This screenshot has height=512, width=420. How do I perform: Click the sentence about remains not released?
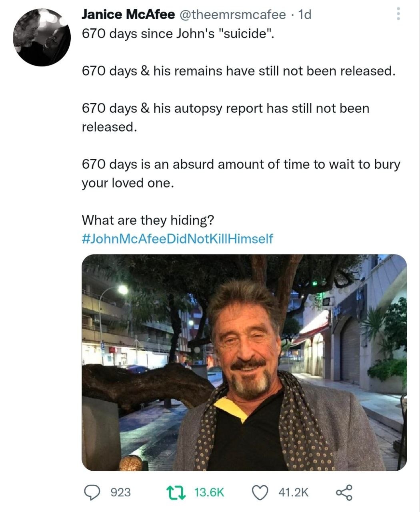238,71
